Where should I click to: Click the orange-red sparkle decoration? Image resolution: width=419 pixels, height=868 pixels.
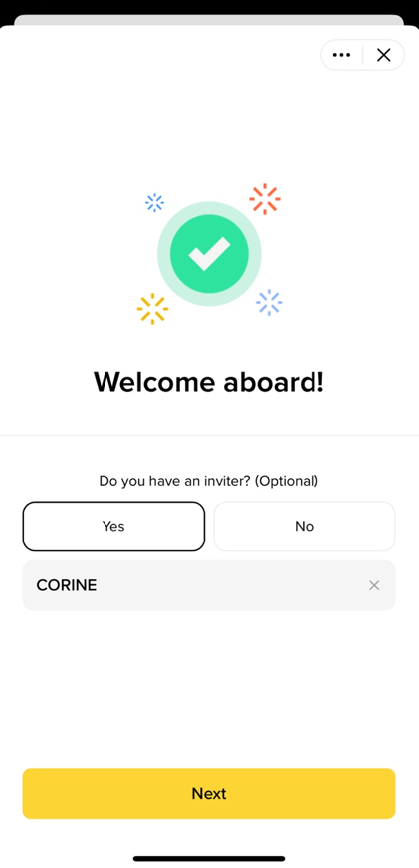[x=265, y=199]
